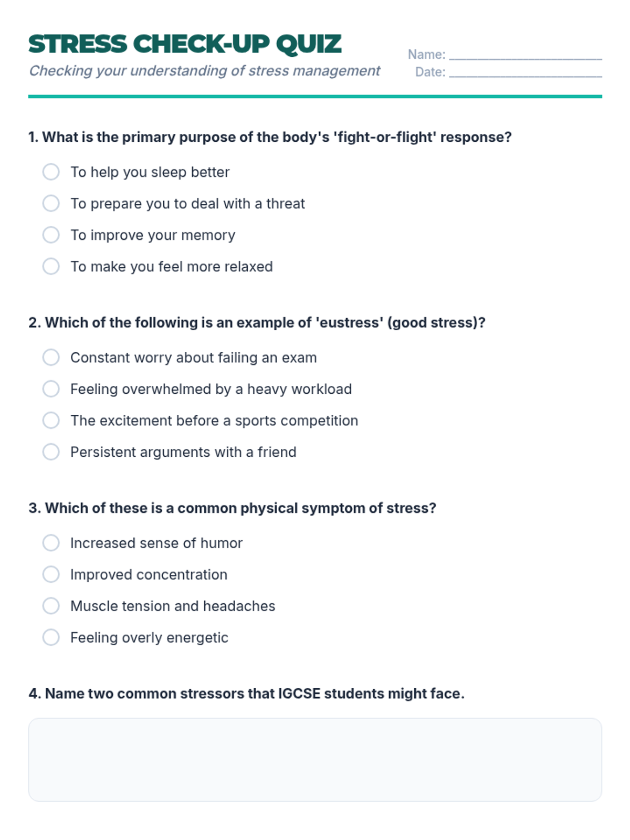Image resolution: width=630 pixels, height=840 pixels.
Task: Click the 'Stress Check-Up Quiz' title
Action: pyautogui.click(x=185, y=44)
